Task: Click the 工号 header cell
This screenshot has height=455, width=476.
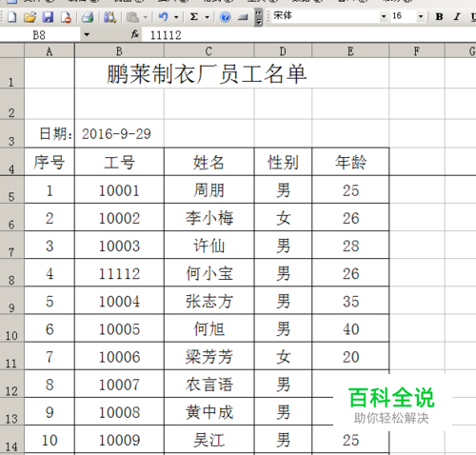Action: point(119,162)
